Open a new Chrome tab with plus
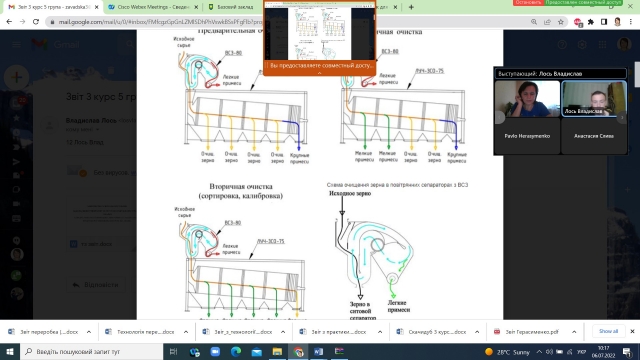 411,7
